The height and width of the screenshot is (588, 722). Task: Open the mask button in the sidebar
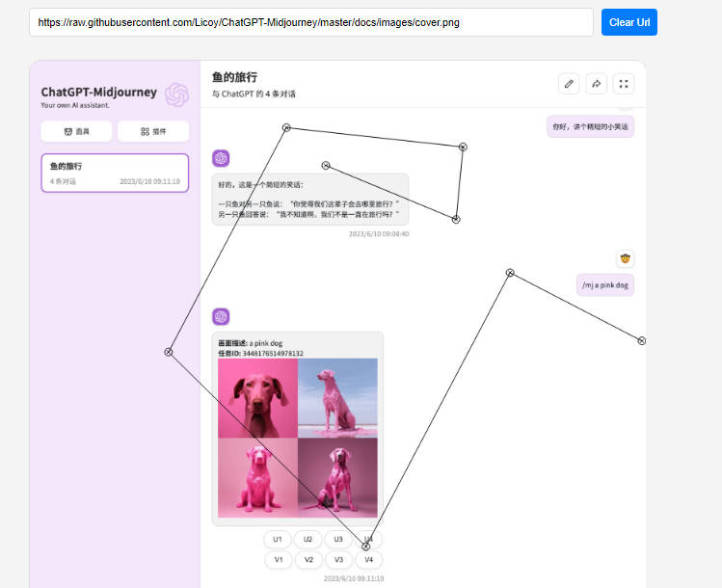76,131
